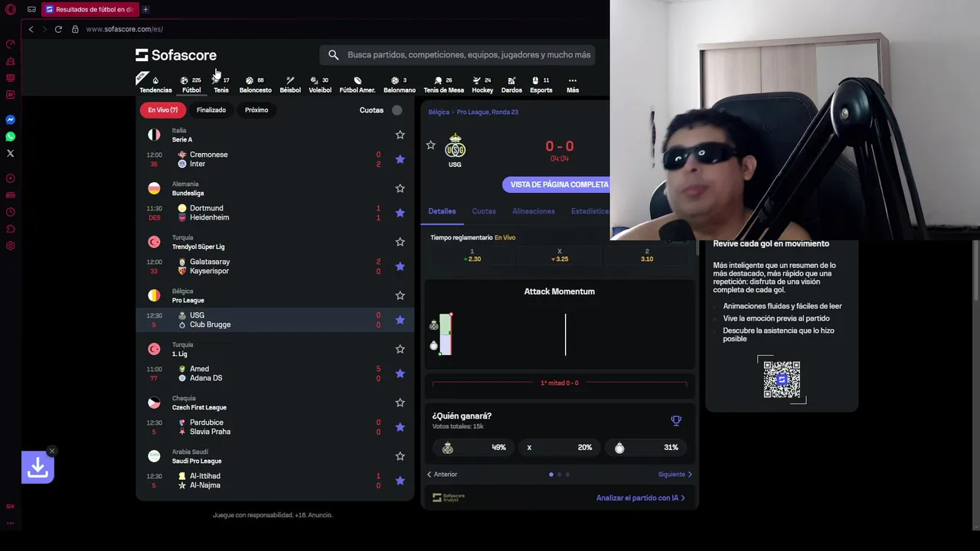The width and height of the screenshot is (980, 551).
Task: Favorite the Saudi Pro League star
Action: pos(400,456)
